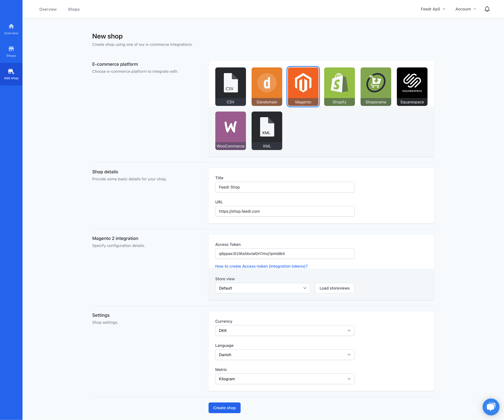This screenshot has height=420, width=504.
Task: Open the Store view dropdown
Action: [x=263, y=288]
